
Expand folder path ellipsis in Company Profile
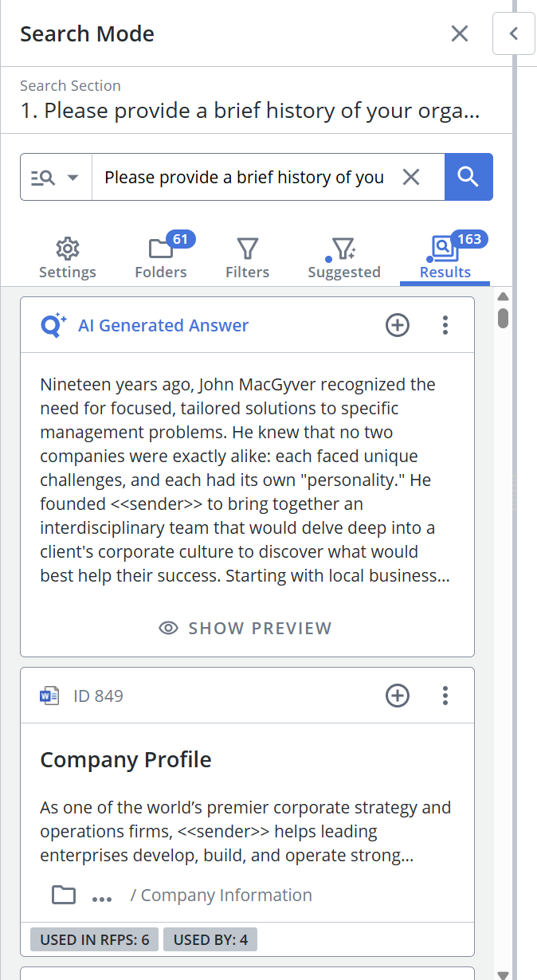[x=102, y=896]
